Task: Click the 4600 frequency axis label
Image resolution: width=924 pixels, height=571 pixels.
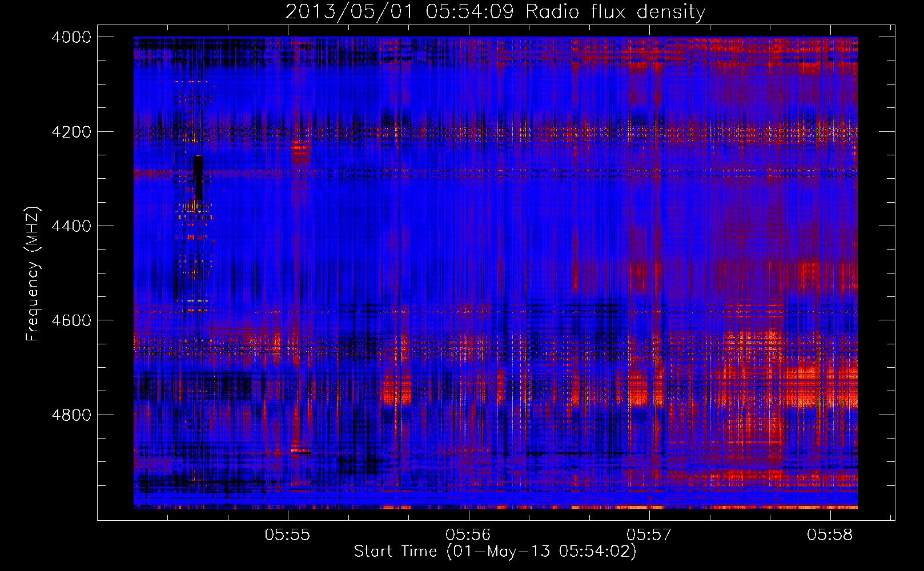Action: 71,320
